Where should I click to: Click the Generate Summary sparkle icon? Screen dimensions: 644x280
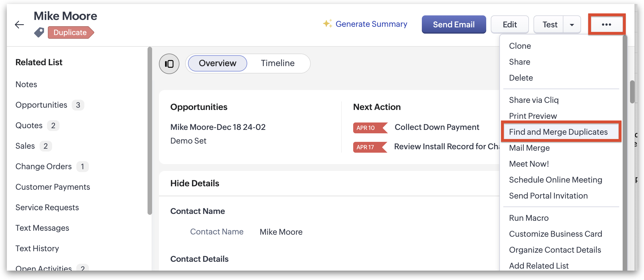[328, 24]
